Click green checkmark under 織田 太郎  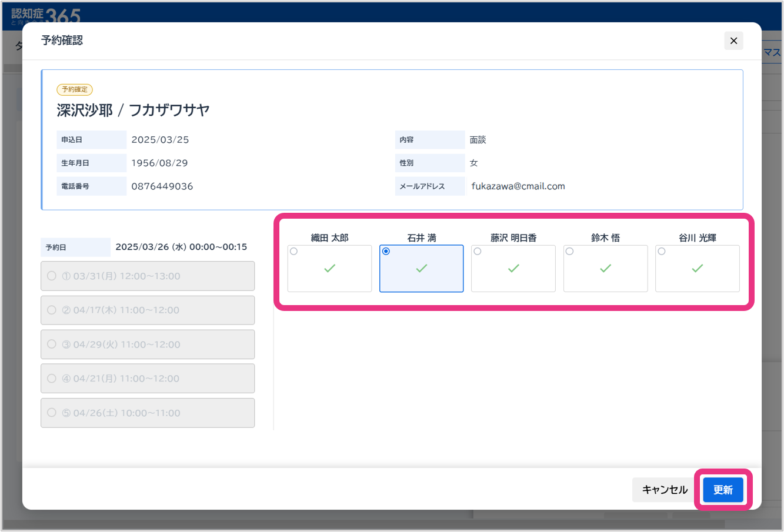(x=329, y=269)
